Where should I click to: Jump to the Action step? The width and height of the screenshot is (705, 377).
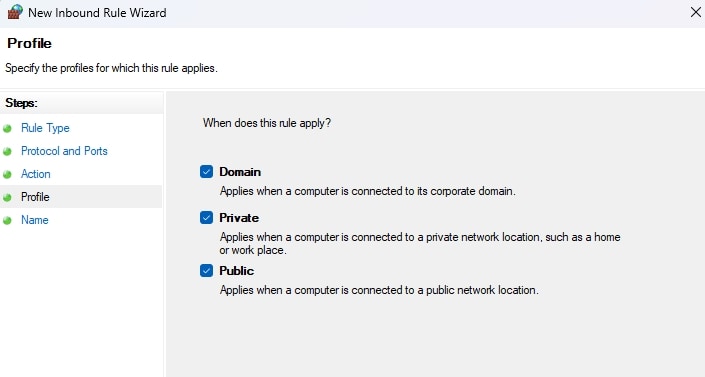36,174
